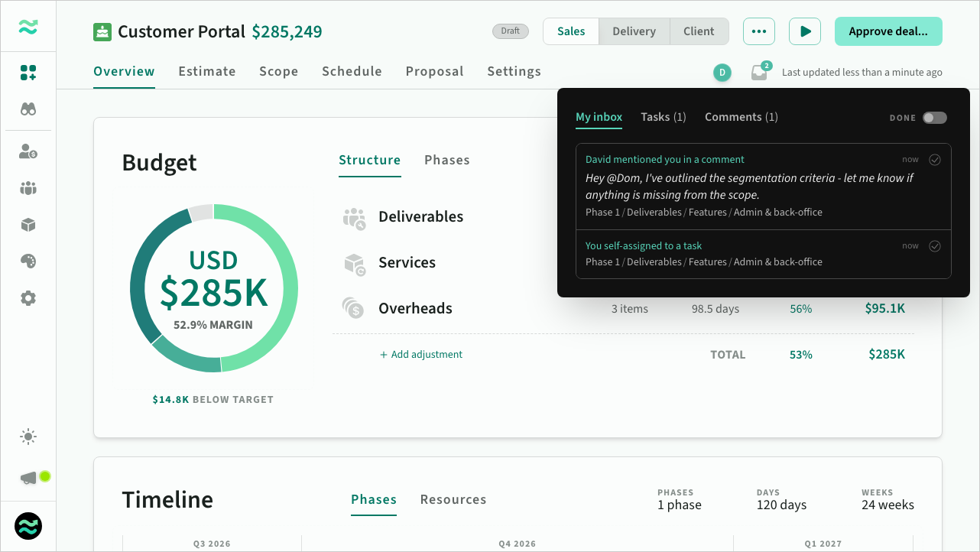Screen dimensions: 980x552
Task: Click the play button in the header
Action: tap(805, 31)
